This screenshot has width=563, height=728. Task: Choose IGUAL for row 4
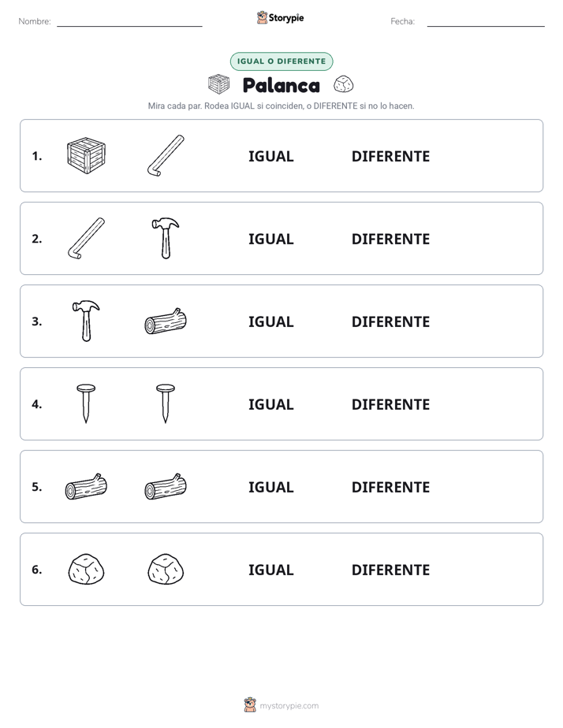coord(270,404)
